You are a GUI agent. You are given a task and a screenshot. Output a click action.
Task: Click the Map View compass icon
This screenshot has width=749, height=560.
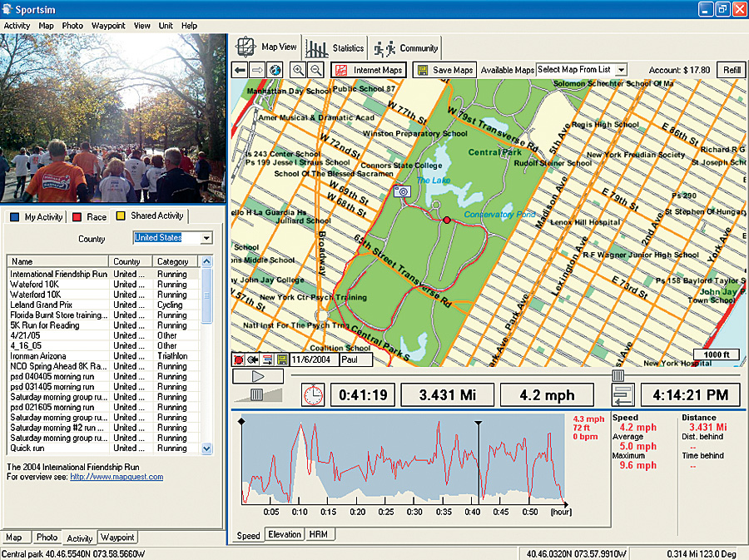[x=246, y=47]
